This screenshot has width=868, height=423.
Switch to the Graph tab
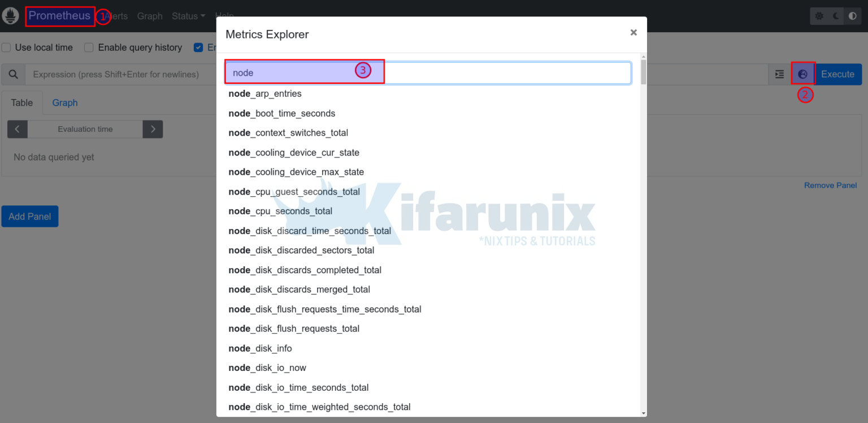(64, 102)
